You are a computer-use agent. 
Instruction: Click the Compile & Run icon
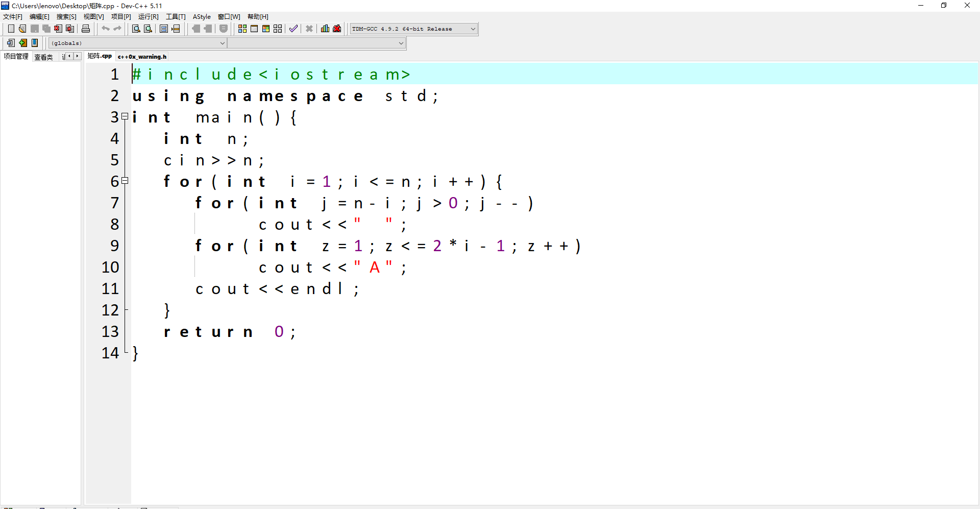(x=266, y=29)
